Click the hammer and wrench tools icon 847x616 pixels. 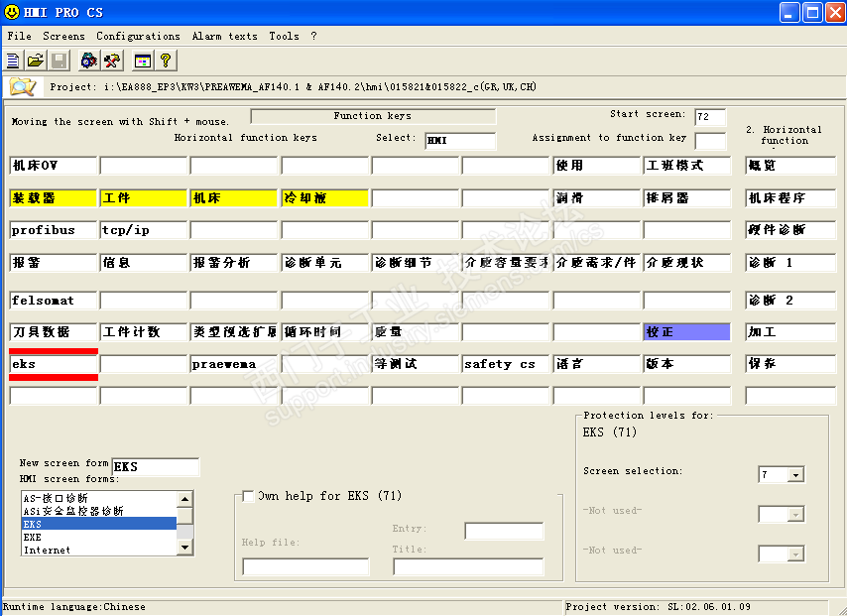coord(112,62)
